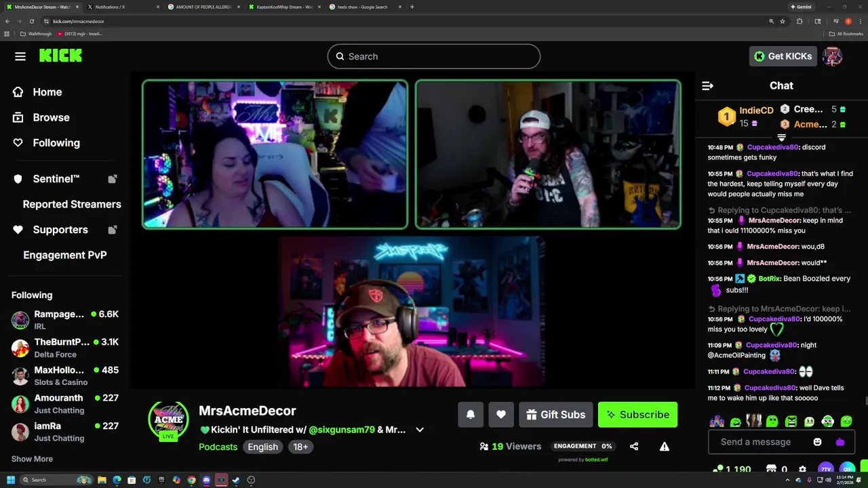The image size is (868, 488).
Task: Insert the headphones green emote
Action: coord(828,422)
